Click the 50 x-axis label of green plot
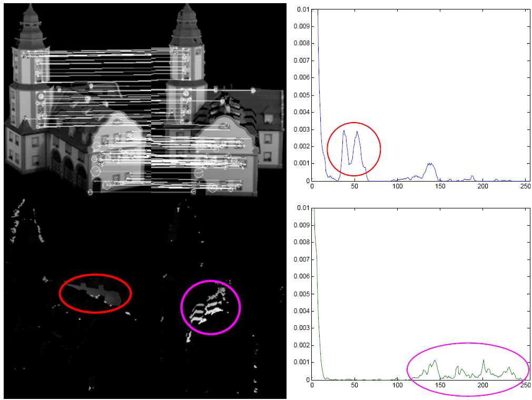The width and height of the screenshot is (532, 400). pyautogui.click(x=354, y=385)
